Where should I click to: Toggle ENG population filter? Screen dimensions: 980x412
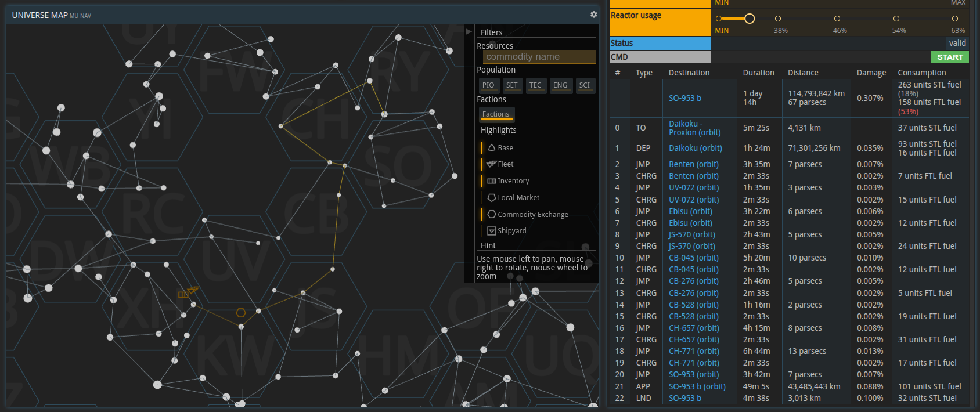(x=560, y=85)
